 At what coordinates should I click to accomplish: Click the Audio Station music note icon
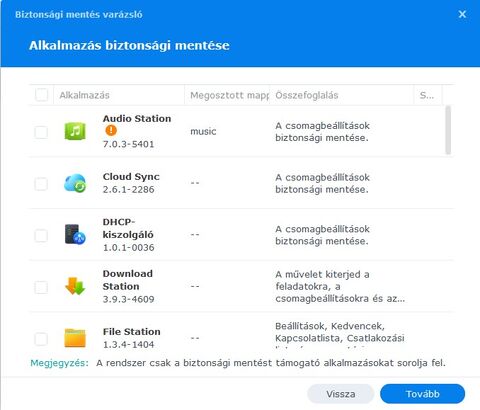[x=75, y=131]
